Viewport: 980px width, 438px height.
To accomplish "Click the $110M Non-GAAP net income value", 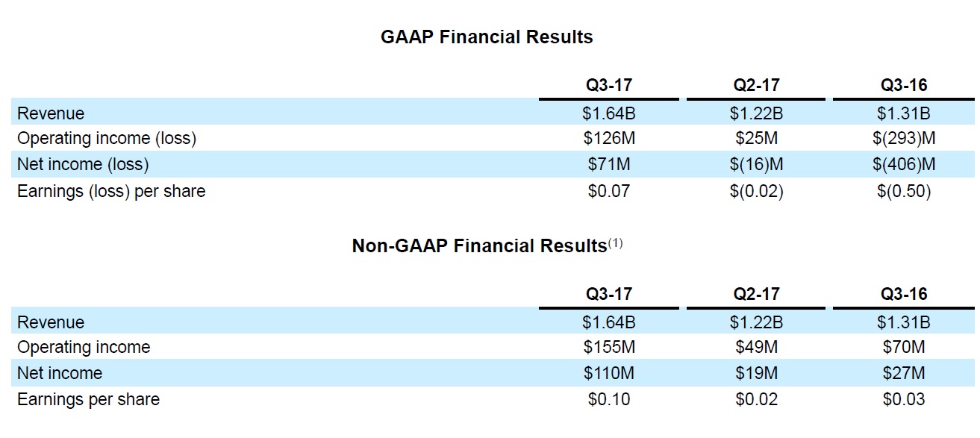I will click(608, 373).
